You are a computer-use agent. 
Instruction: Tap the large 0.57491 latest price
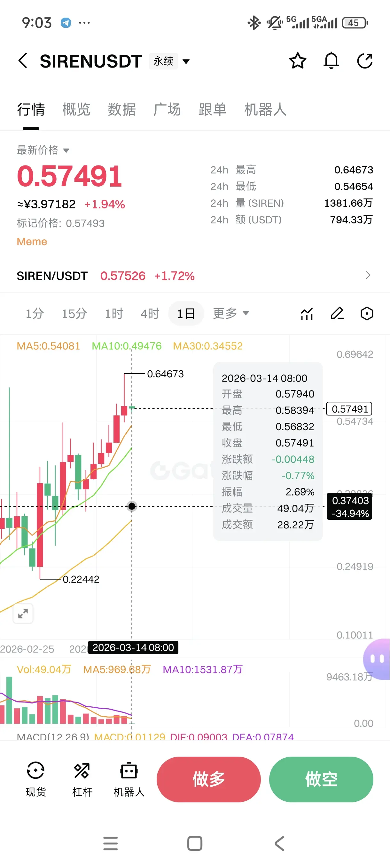pos(69,176)
